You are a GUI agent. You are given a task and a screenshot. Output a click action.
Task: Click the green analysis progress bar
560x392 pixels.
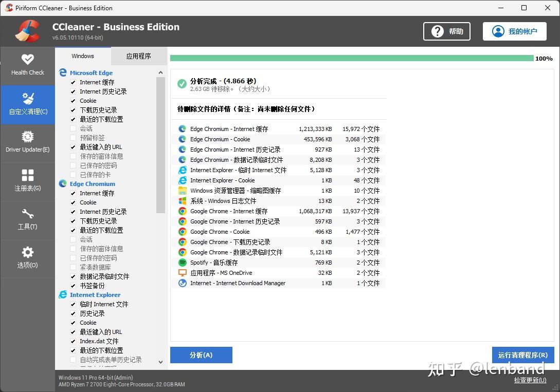352,58
